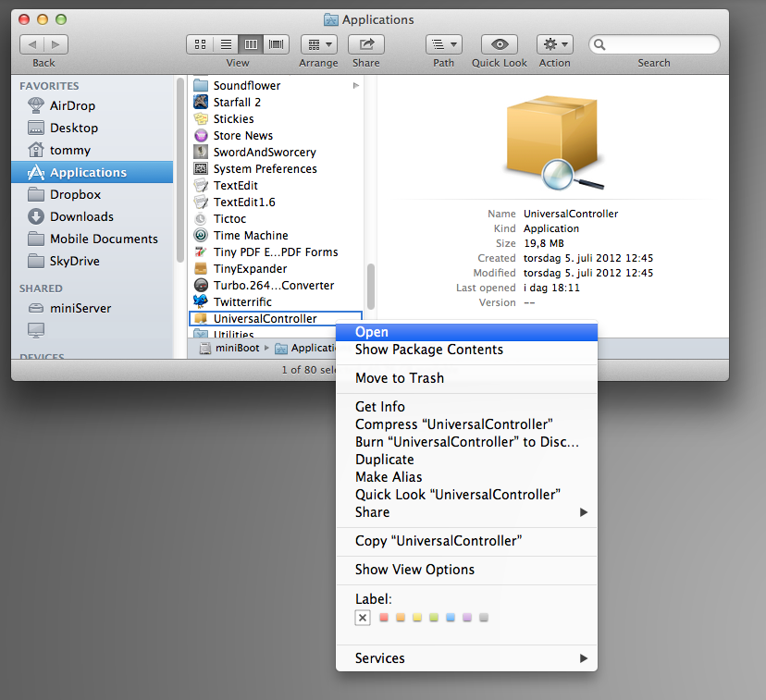Go back with the left arrow button
Screen dimensions: 766x700
point(31,44)
